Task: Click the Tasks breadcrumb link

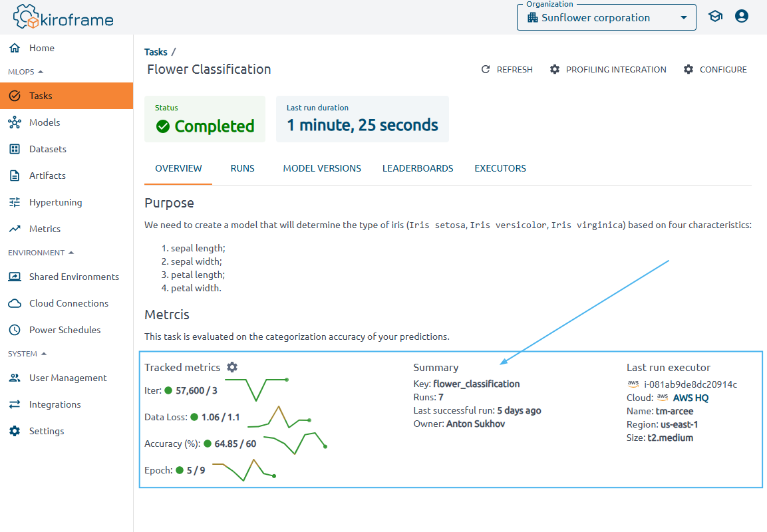Action: [156, 52]
